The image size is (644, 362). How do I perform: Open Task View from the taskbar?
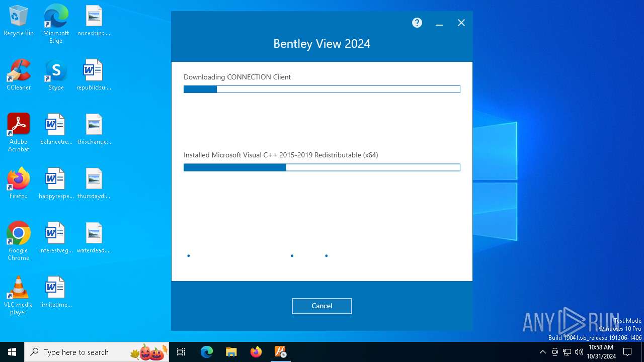click(181, 352)
